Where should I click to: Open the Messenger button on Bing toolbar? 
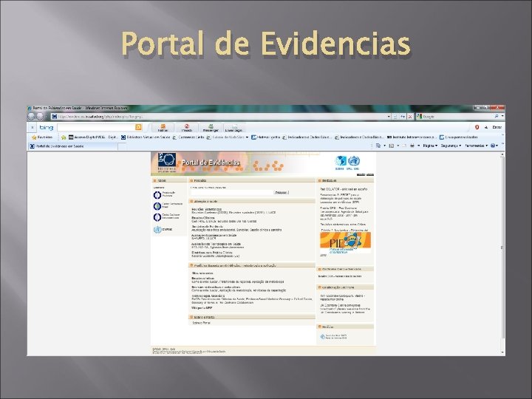[211, 128]
